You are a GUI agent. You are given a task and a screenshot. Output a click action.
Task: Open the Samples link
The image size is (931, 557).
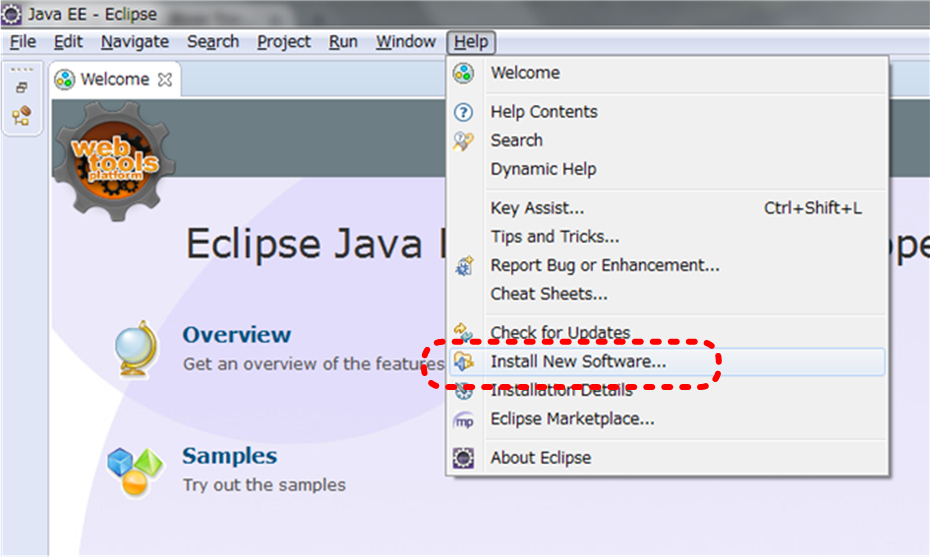[229, 455]
